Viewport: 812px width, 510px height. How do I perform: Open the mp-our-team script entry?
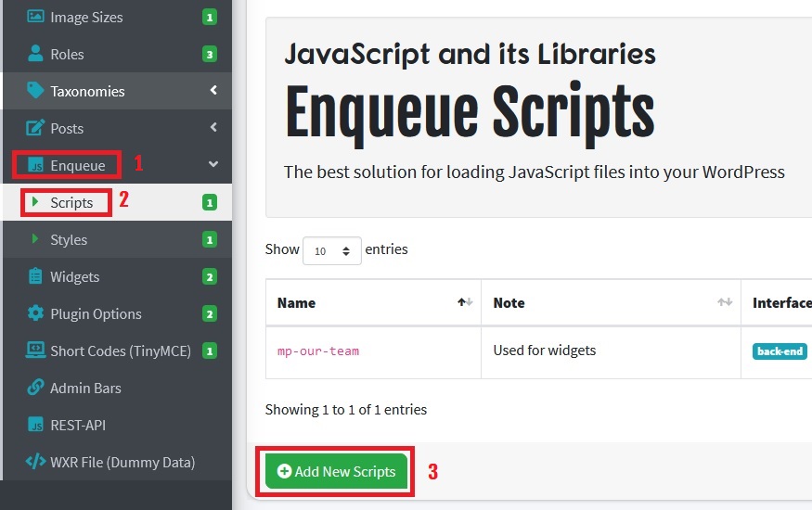(318, 351)
